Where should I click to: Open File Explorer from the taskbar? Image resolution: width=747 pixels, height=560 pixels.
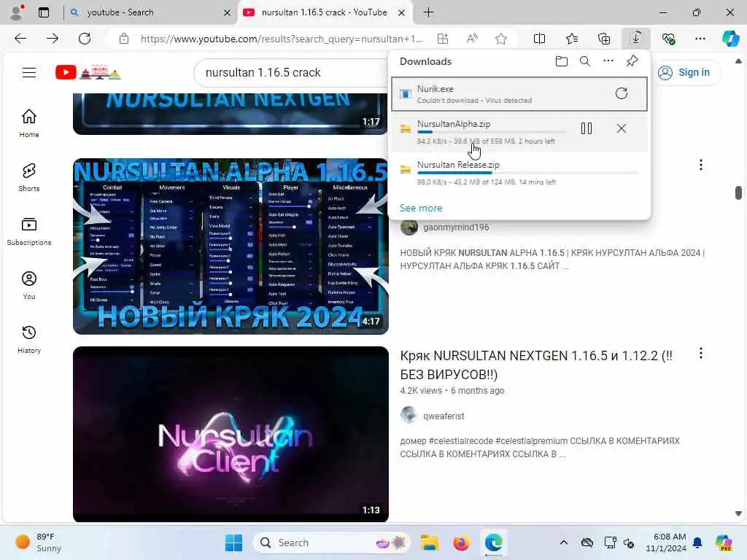click(x=429, y=542)
